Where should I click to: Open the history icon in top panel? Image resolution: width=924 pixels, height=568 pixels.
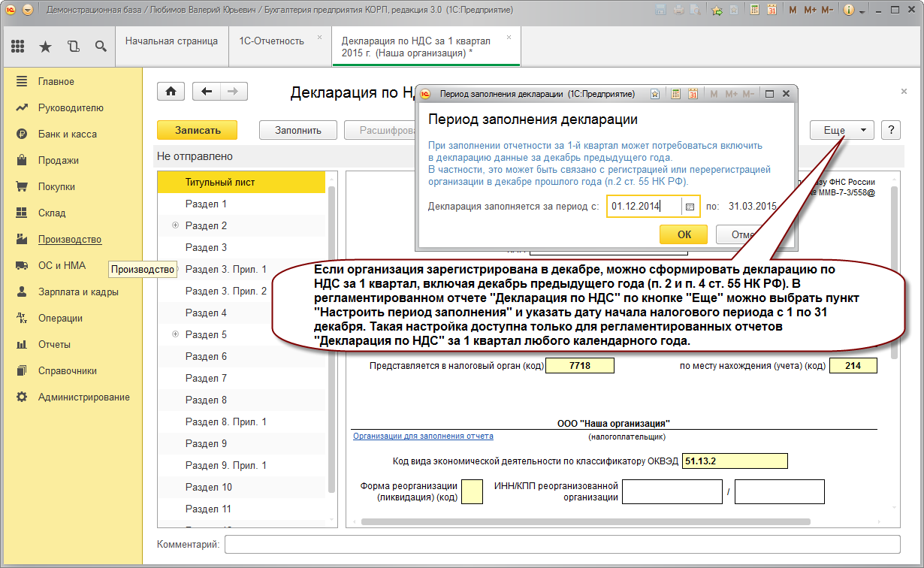pyautogui.click(x=73, y=47)
